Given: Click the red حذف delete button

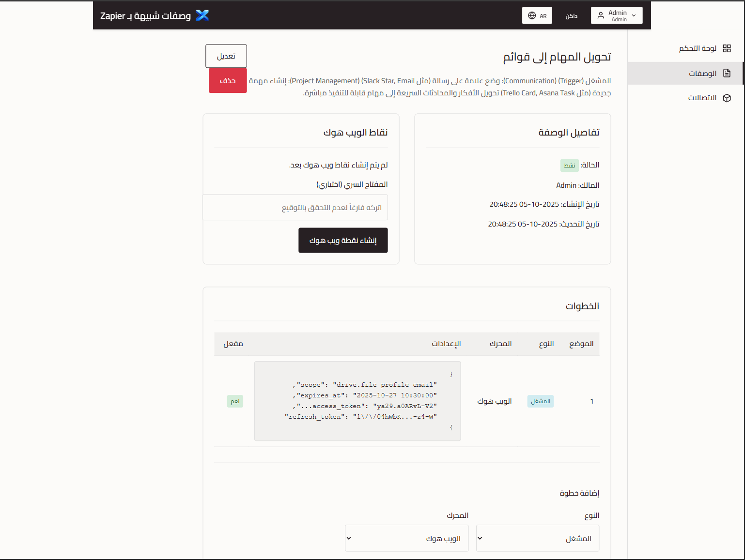Looking at the screenshot, I should (x=228, y=80).
